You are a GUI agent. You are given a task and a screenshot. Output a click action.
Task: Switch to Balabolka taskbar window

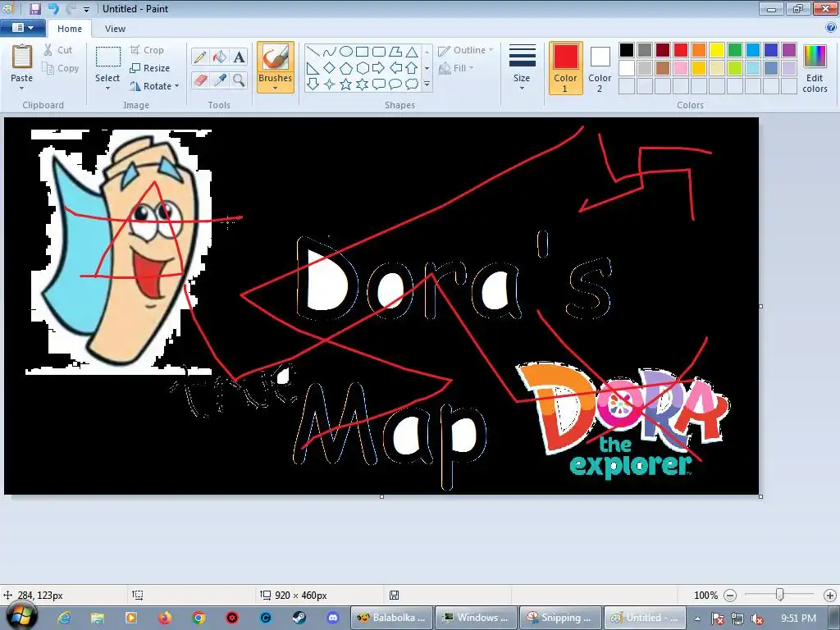tap(391, 618)
